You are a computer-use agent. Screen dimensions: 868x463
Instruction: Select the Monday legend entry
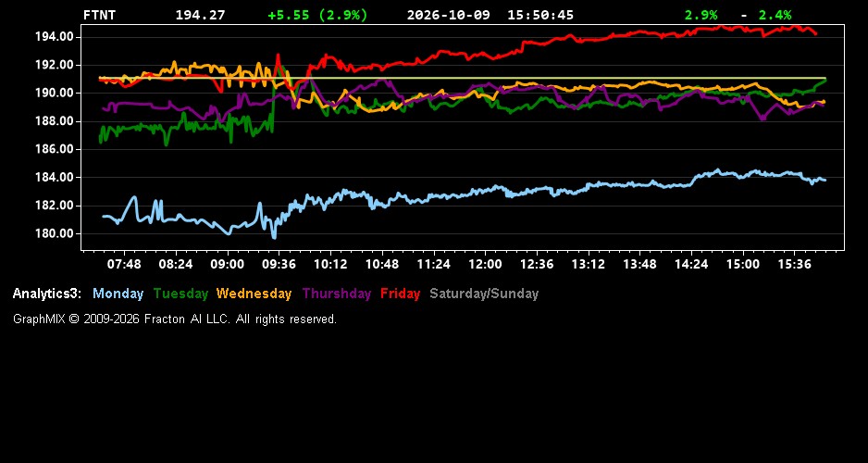coord(118,294)
